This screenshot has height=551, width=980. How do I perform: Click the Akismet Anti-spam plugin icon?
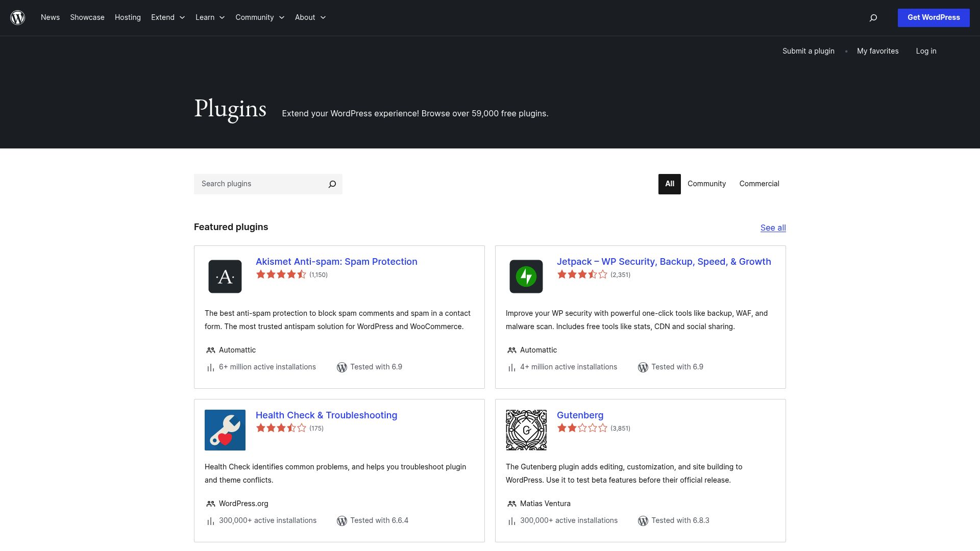(x=225, y=277)
